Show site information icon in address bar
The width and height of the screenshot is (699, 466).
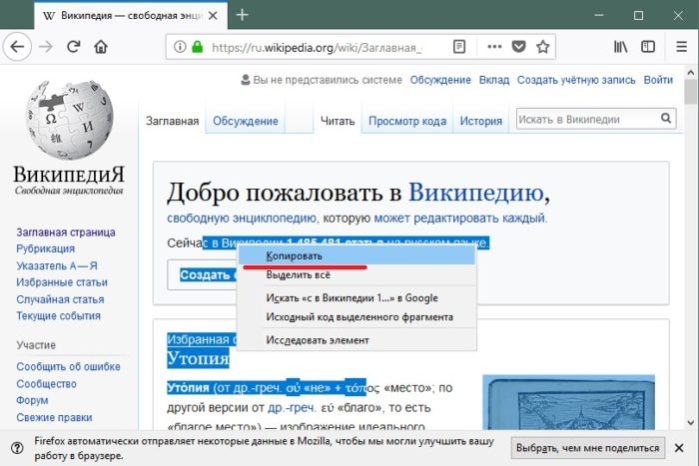(x=180, y=47)
